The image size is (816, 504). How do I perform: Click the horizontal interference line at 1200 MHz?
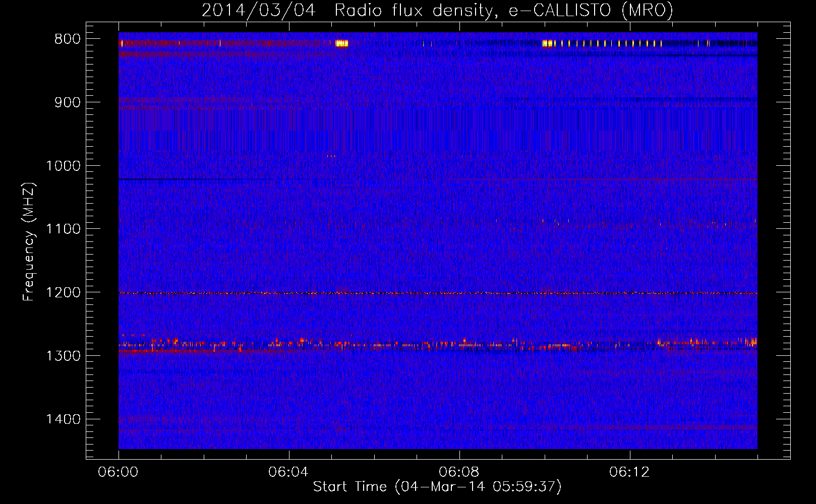coord(438,293)
